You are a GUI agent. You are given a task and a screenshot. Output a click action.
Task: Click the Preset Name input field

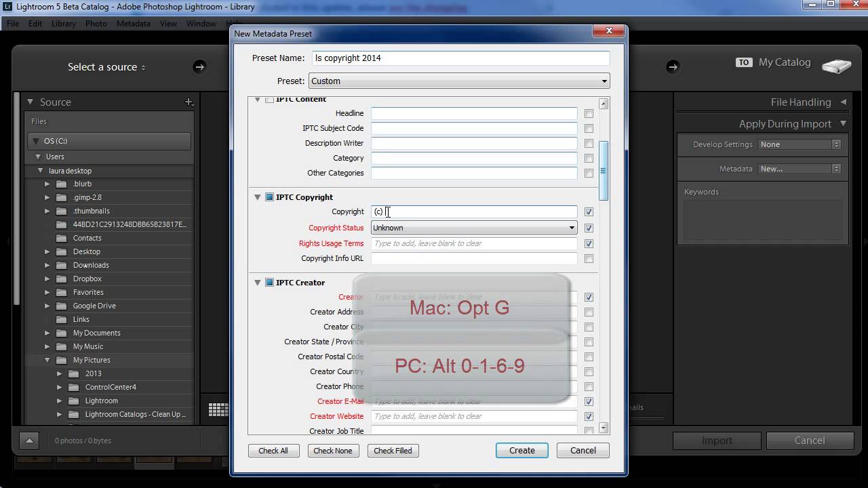pos(461,58)
